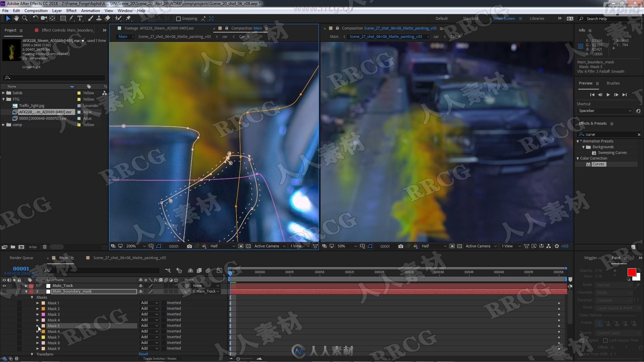Click the Frame Blending timeline icon

click(199, 270)
